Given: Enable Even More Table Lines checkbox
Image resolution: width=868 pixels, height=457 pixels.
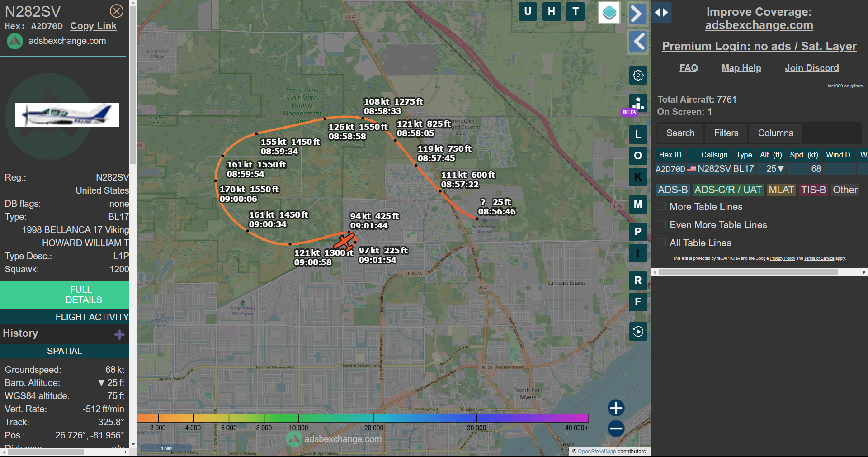Looking at the screenshot, I should [x=662, y=224].
